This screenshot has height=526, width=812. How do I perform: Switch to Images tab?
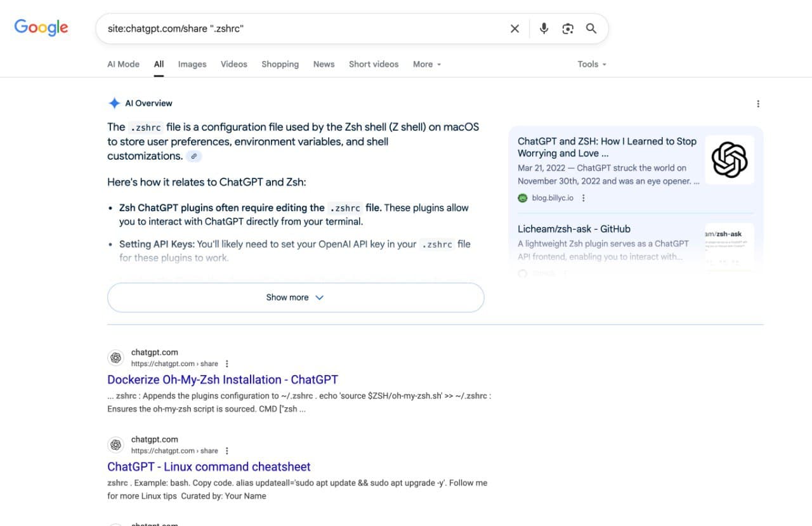192,64
